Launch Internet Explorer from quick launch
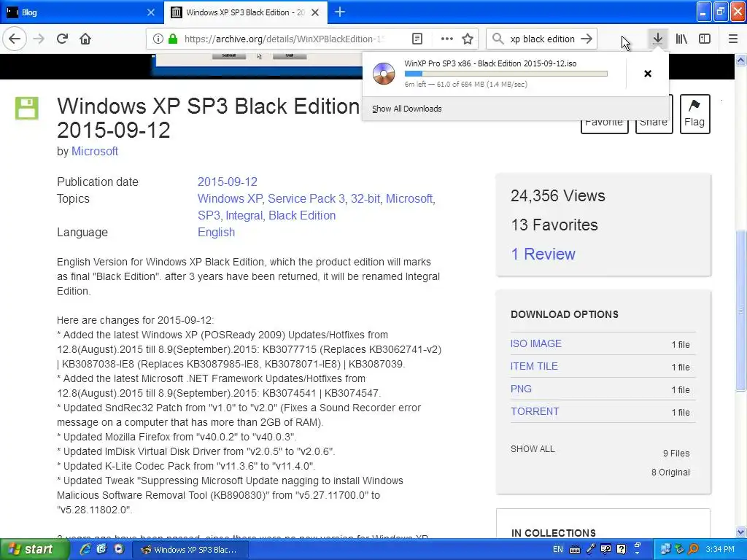 (85, 550)
